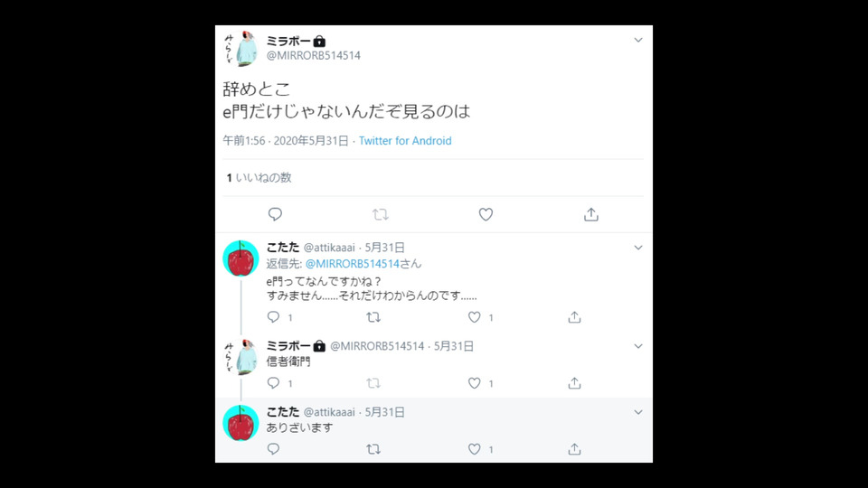
Task: Expand options on the ありざいます reply
Action: [x=638, y=412]
